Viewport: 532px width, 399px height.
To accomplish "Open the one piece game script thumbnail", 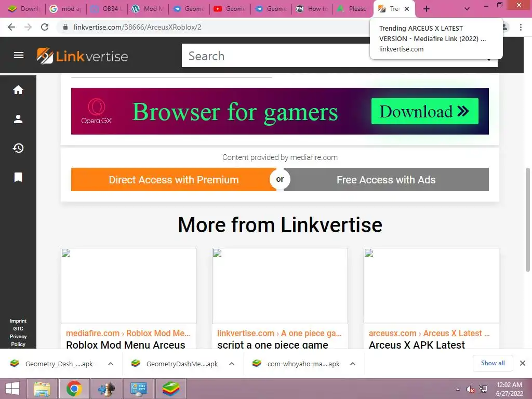I will [x=280, y=286].
